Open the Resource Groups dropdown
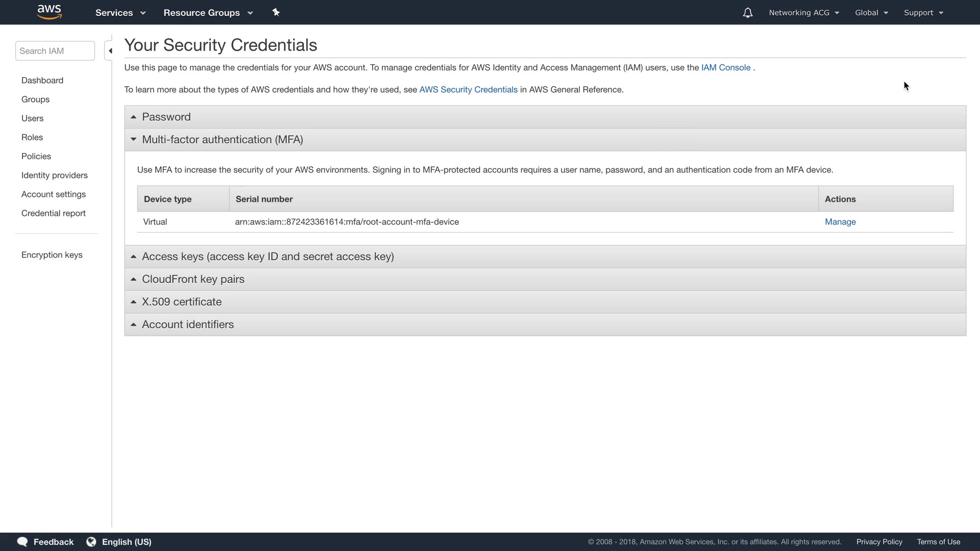 208,13
